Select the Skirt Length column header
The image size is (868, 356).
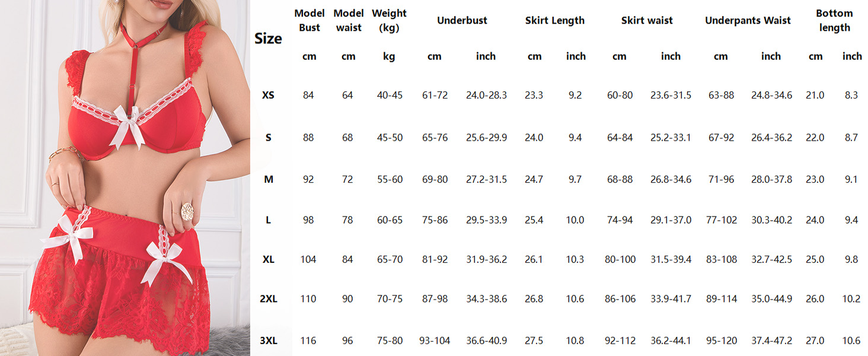coord(554,21)
